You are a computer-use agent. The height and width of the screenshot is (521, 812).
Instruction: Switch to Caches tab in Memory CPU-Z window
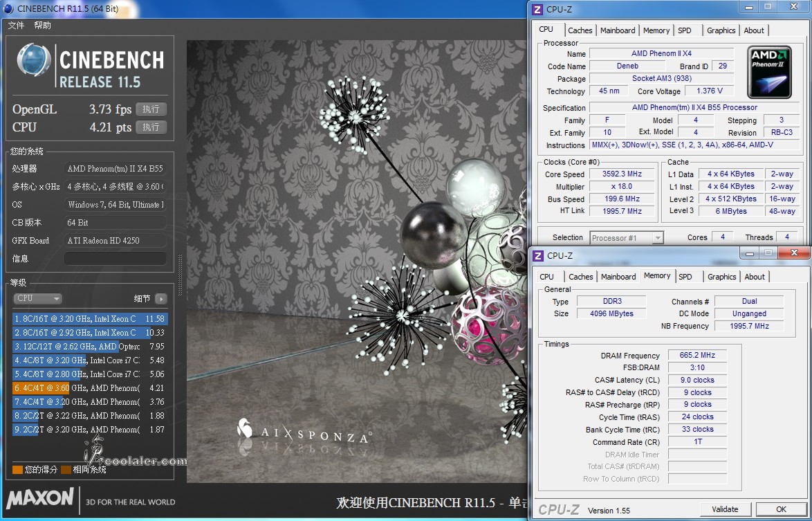581,277
